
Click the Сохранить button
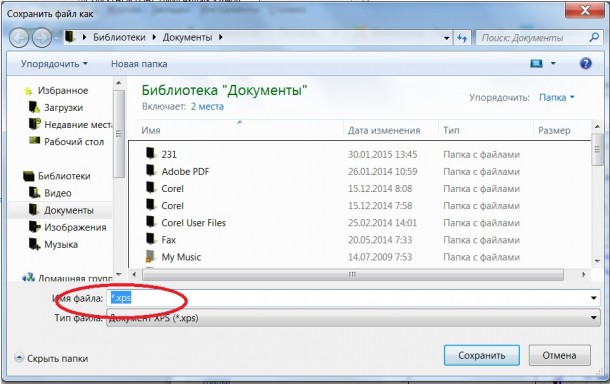pyautogui.click(x=482, y=355)
